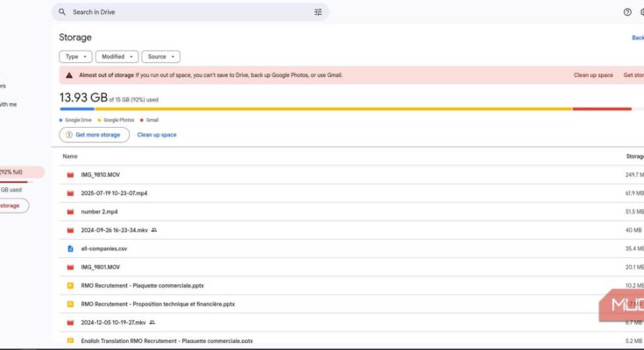Click slides icon beside English Translation RMO Recrutement
The height and width of the screenshot is (350, 644).
pos(70,340)
